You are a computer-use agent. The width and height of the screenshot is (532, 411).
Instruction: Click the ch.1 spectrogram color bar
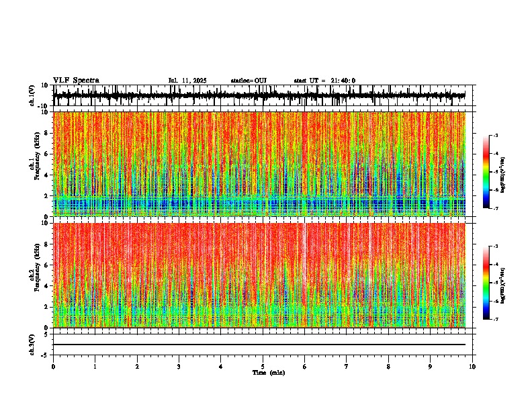click(486, 172)
